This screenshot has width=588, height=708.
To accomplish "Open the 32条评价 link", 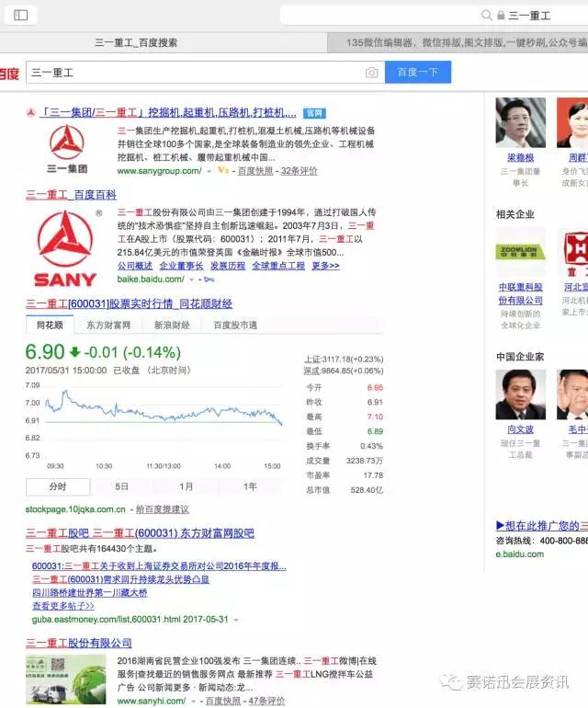I will 300,171.
